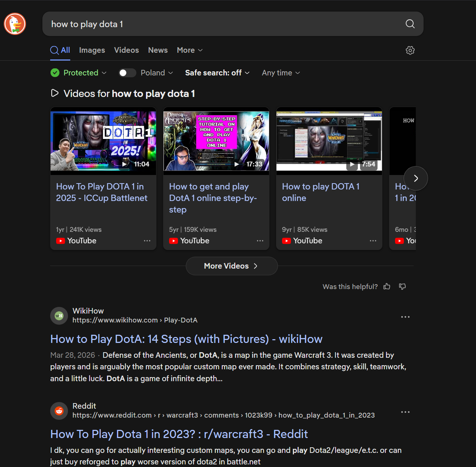Click the DOTA 1 in 2025 video thumbnail
476x467 pixels.
pyautogui.click(x=103, y=141)
